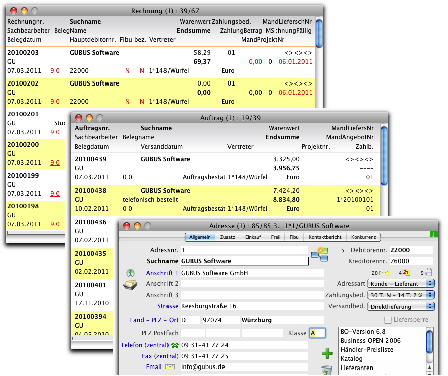Open the Zahlungsbed. dropdown

point(401,295)
